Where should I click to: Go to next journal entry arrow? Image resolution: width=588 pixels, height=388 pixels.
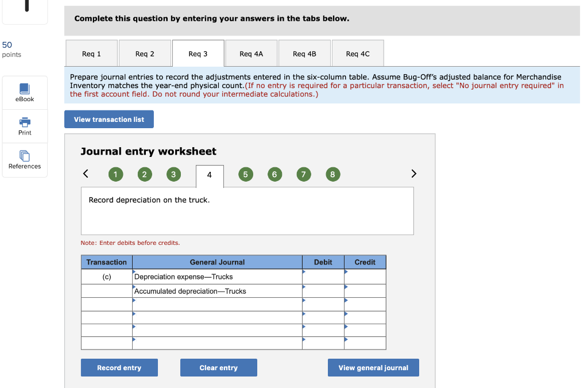(x=413, y=174)
